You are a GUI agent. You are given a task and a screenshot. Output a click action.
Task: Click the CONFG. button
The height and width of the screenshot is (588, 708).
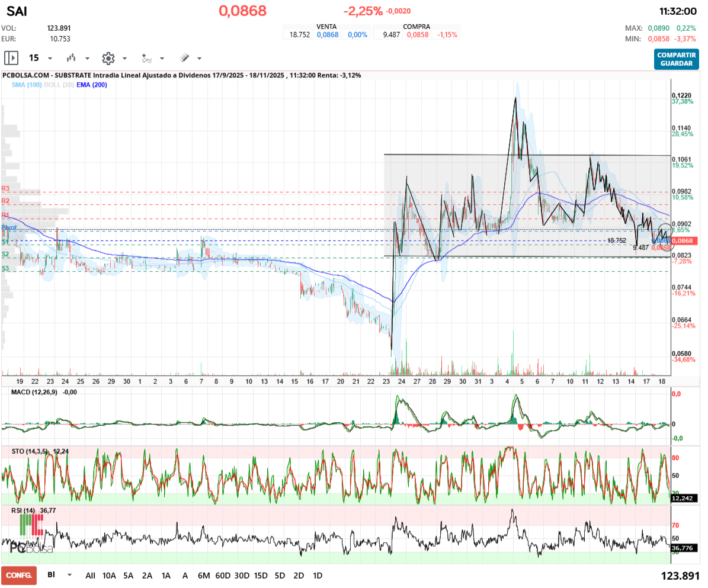click(x=19, y=575)
